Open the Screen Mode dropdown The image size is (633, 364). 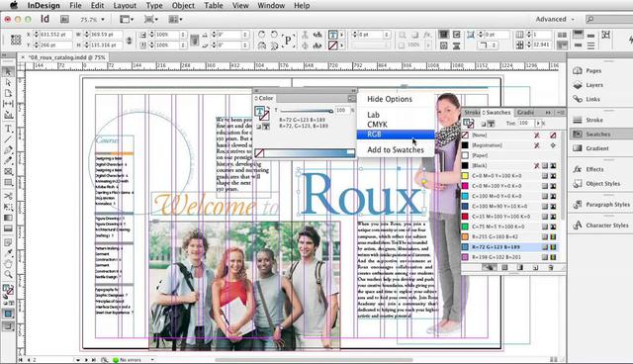tap(151, 19)
